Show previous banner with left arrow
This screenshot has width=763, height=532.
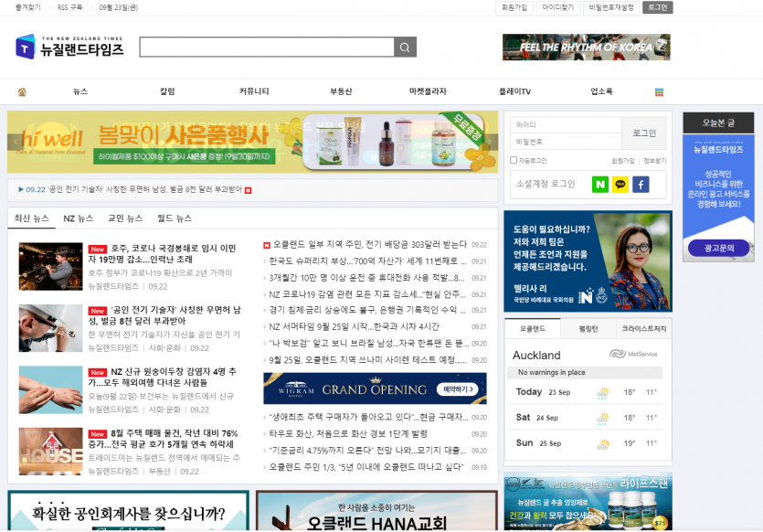16,142
